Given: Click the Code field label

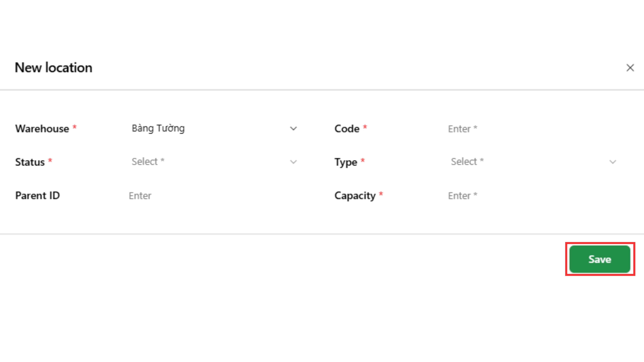Looking at the screenshot, I should pos(347,129).
